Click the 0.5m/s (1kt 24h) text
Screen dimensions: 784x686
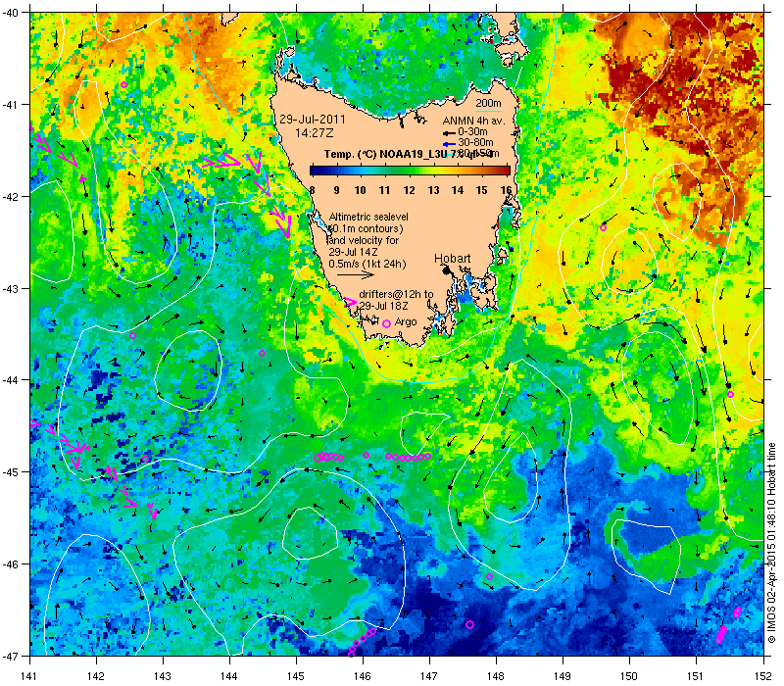tap(367, 264)
